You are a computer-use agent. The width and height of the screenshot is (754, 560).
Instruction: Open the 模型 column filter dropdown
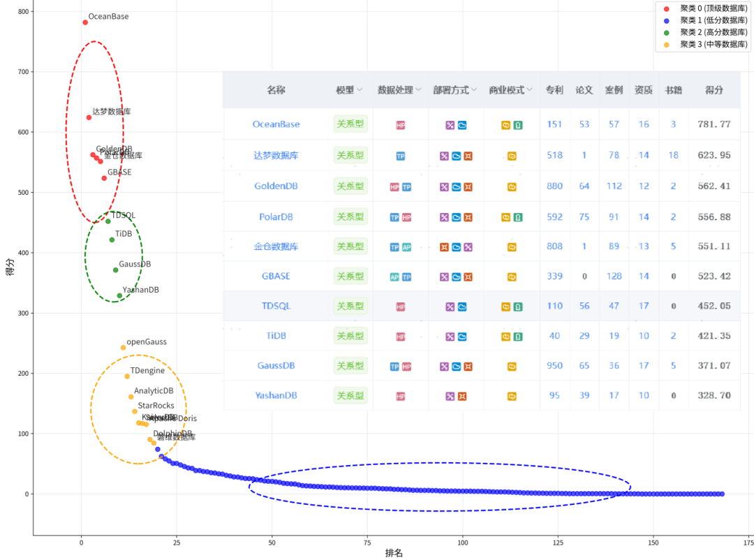(360, 90)
